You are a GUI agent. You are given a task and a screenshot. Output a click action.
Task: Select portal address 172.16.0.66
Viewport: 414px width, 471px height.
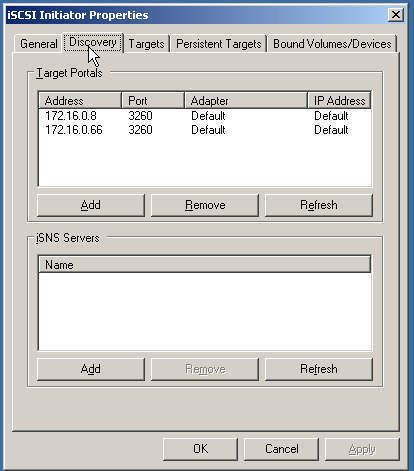74,130
